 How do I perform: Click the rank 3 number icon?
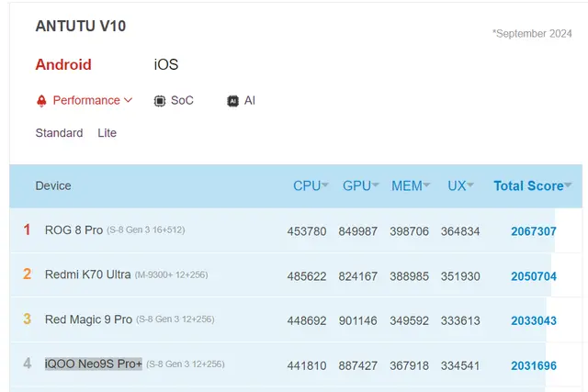(x=27, y=319)
